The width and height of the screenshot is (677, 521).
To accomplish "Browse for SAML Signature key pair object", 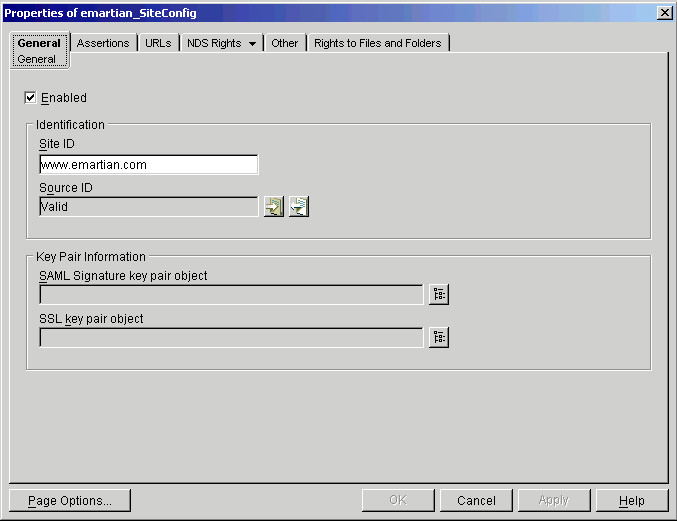I will (439, 294).
